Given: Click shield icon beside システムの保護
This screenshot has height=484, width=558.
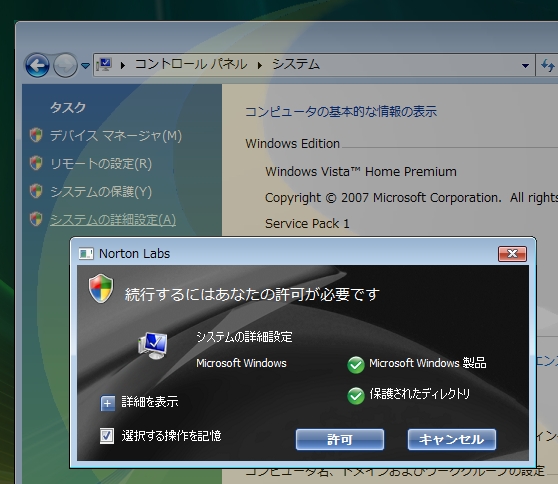Looking at the screenshot, I should 36,191.
